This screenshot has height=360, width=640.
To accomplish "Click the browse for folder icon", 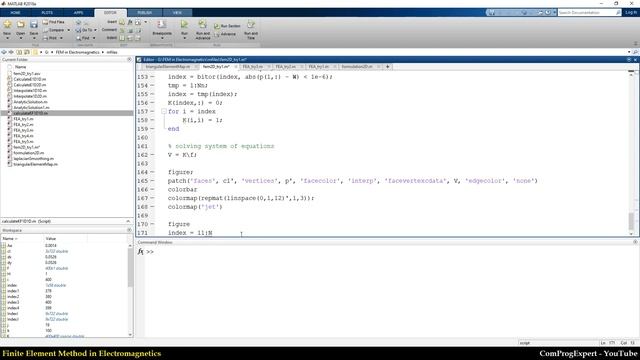I will [x=27, y=52].
